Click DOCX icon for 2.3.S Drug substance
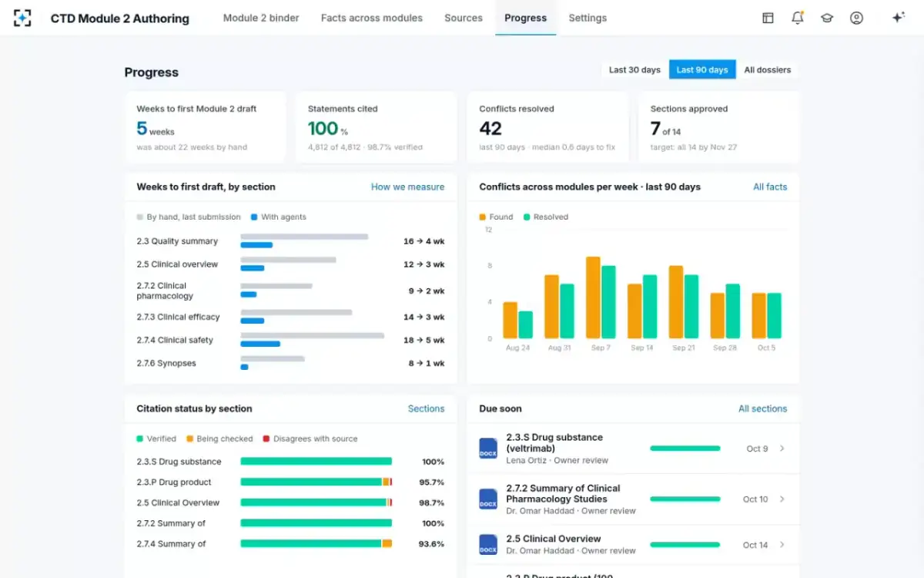Screen dimensions: 924x578 [x=488, y=449]
